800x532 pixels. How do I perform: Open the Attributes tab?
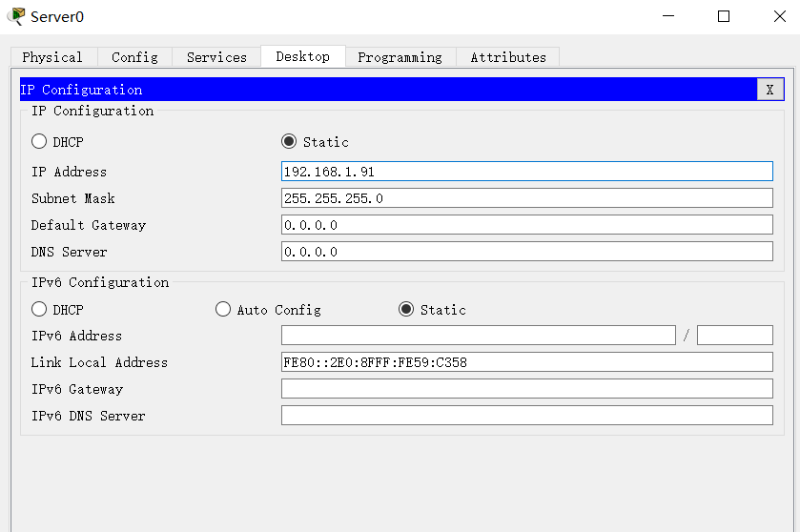pyautogui.click(x=508, y=57)
